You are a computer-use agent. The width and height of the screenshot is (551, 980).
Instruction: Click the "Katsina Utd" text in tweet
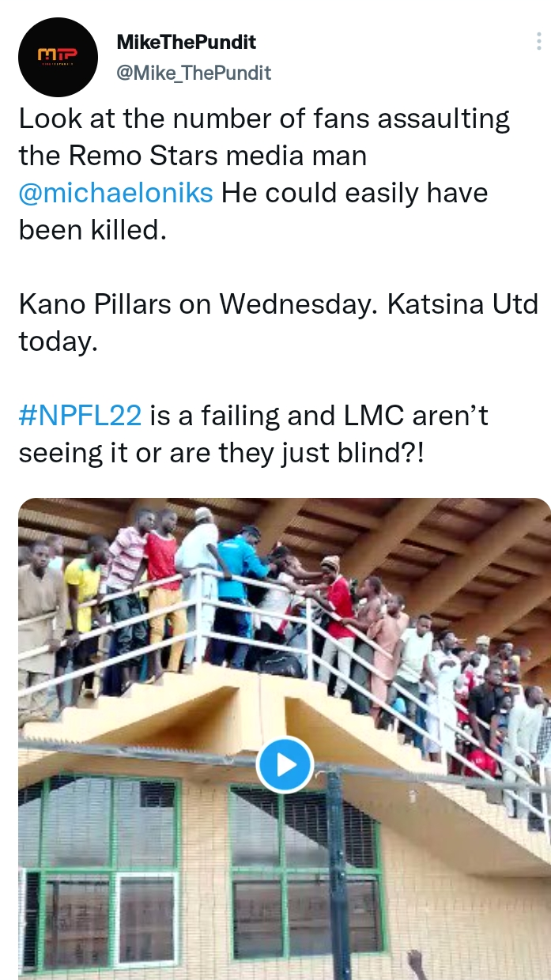462,304
